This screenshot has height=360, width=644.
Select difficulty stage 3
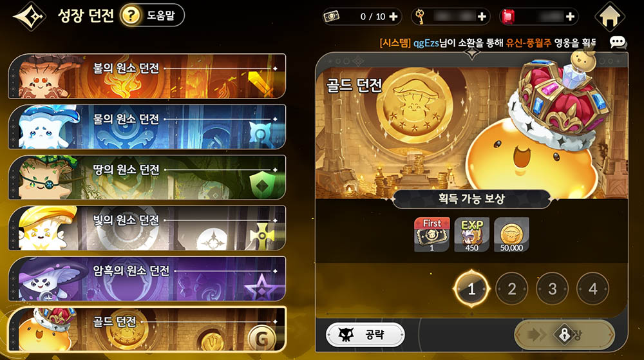point(553,289)
